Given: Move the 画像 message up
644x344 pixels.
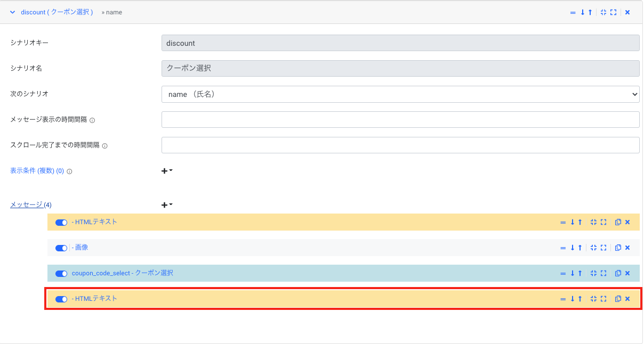Looking at the screenshot, I should (579, 248).
